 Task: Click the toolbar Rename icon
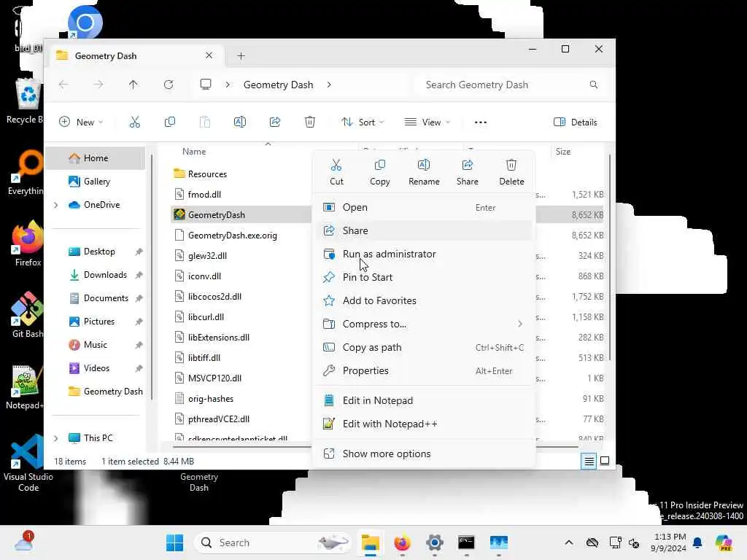coord(239,122)
